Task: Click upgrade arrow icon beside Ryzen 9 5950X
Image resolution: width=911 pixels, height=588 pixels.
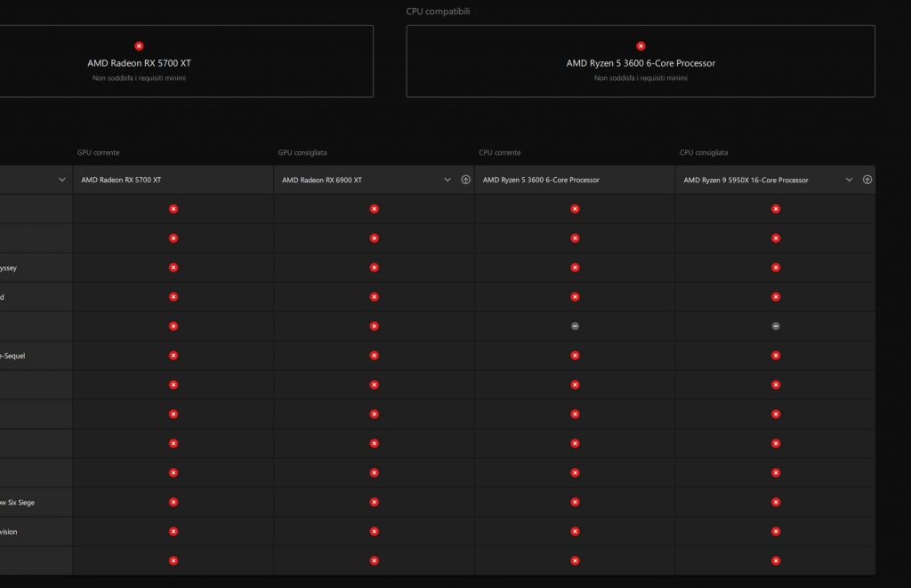Action: point(867,180)
